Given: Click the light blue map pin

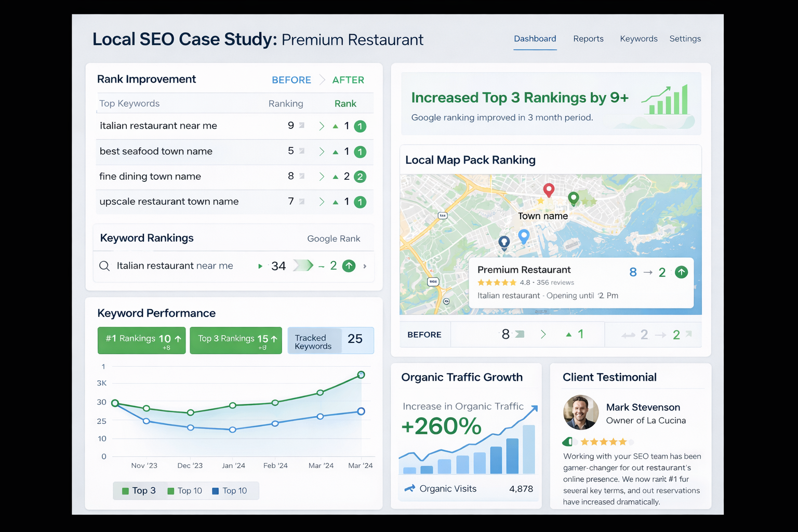Looking at the screenshot, I should click(x=524, y=236).
